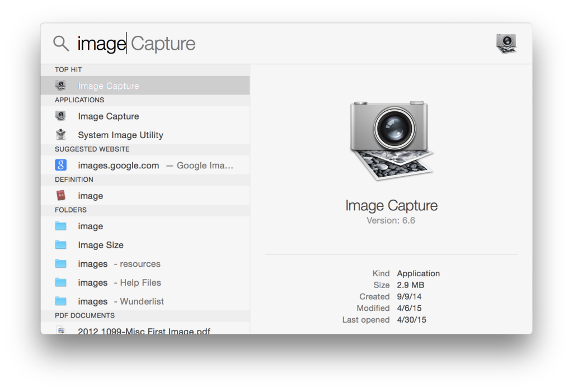Open 'System Image Utility' result
573x392 pixels.
click(145, 135)
